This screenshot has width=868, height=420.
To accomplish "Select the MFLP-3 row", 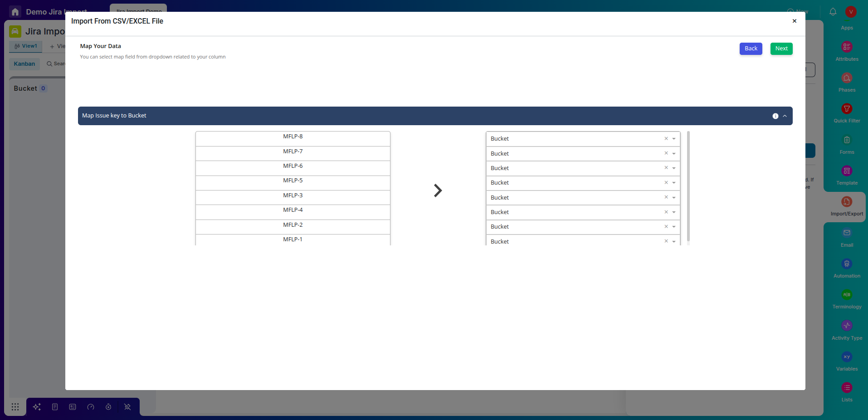I will click(x=293, y=198).
